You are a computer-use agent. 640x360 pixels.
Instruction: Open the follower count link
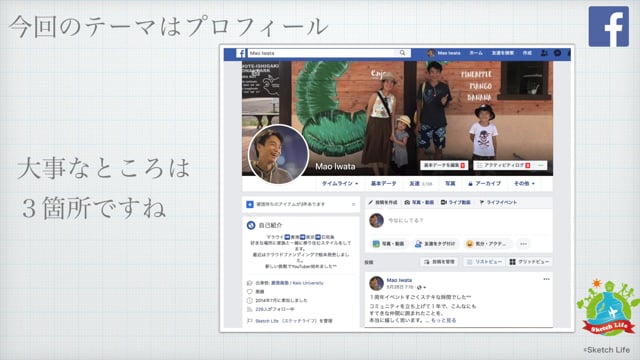point(275,309)
